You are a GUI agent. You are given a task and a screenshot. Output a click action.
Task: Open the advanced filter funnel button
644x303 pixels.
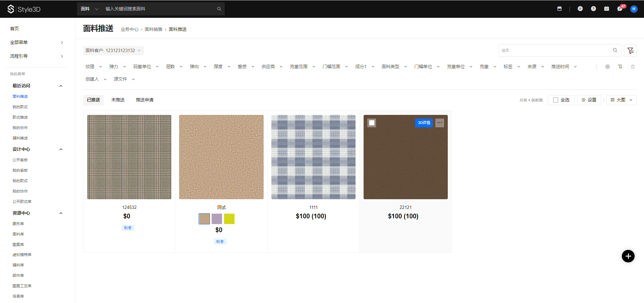630,50
